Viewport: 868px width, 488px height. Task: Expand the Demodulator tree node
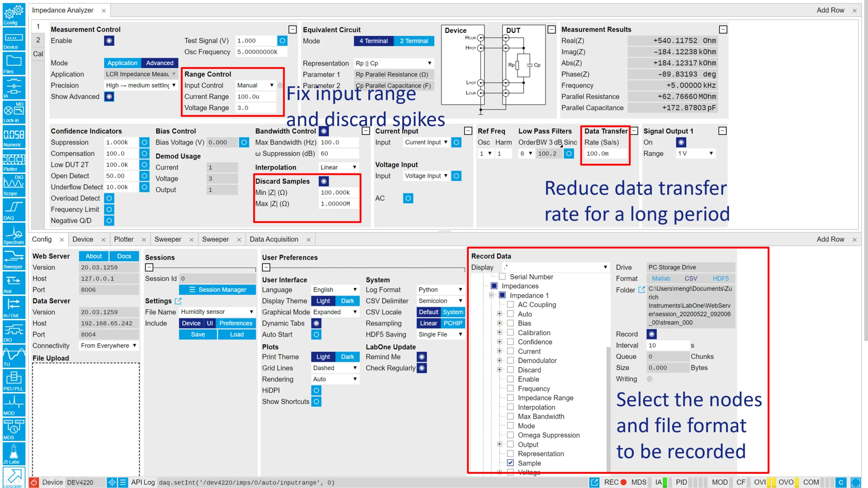click(499, 360)
